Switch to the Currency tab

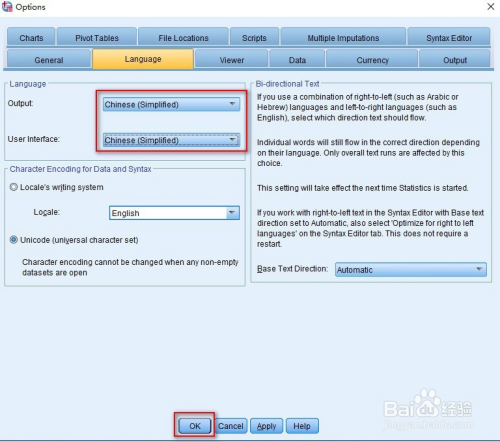(372, 59)
